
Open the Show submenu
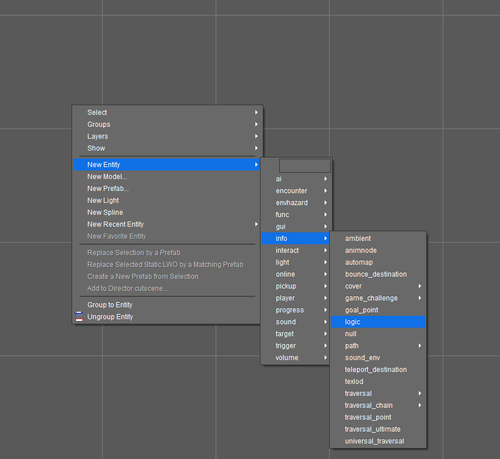(166, 148)
